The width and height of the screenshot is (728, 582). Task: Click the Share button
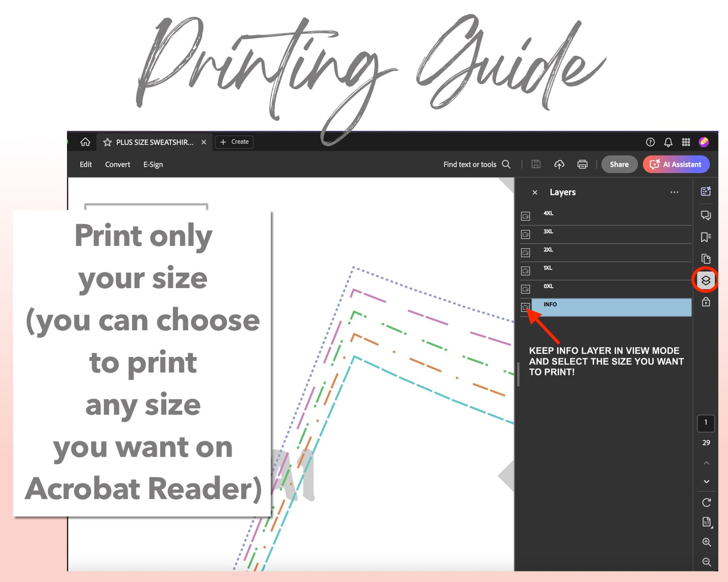click(x=619, y=164)
